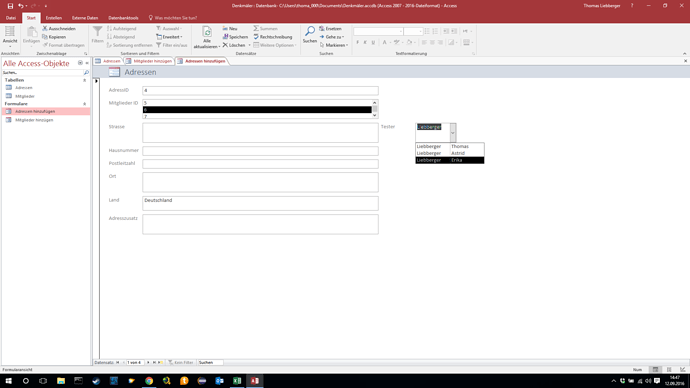Click the Rechtschreibung spell check icon
Viewport: 690px width, 388px height.
(256, 37)
